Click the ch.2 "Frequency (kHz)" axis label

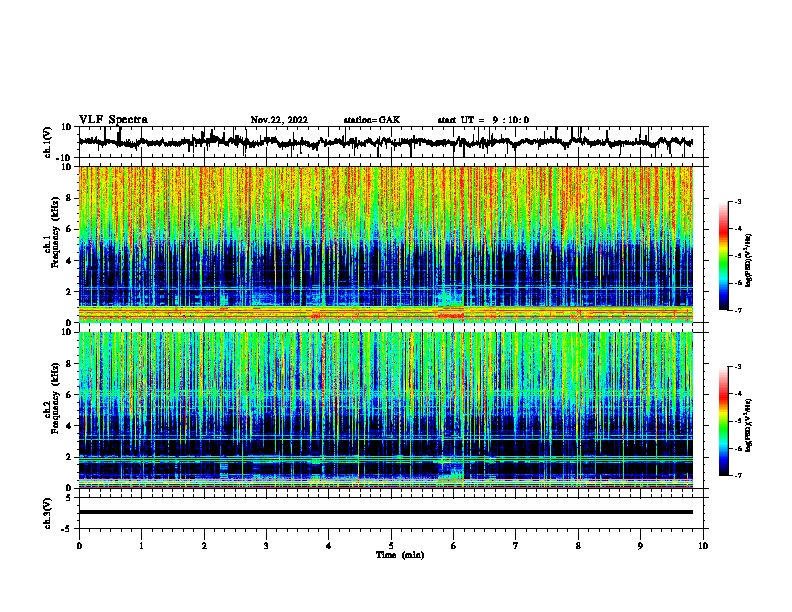pos(55,398)
